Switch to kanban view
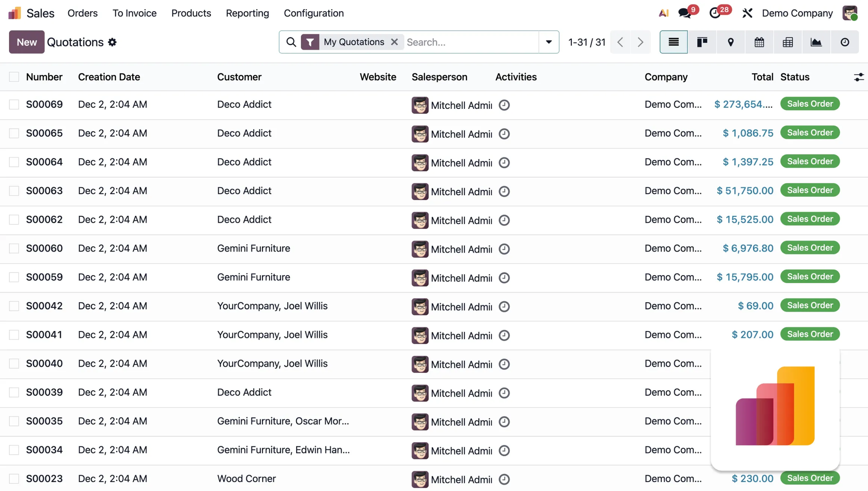The height and width of the screenshot is (491, 868). [x=702, y=42]
